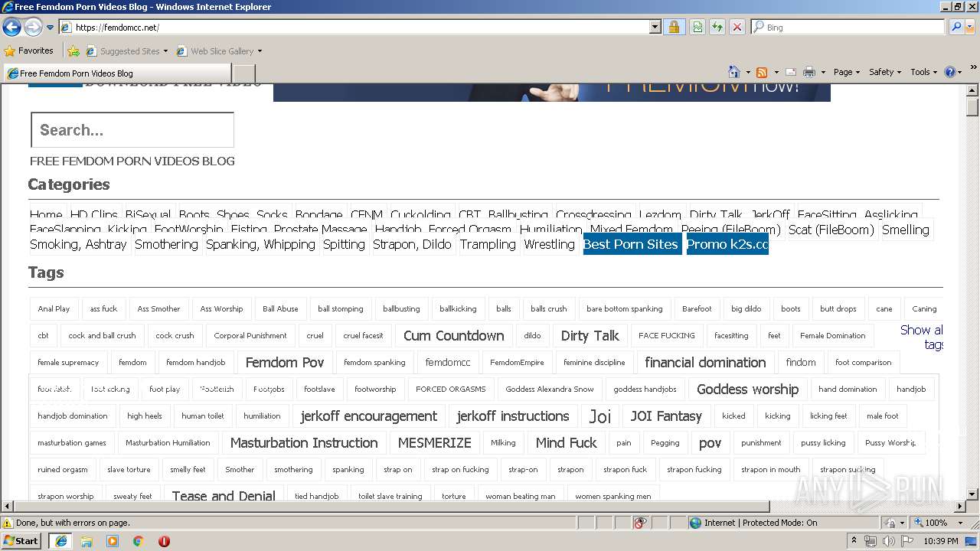The width and height of the screenshot is (980, 551).
Task: Toggle Compatibility View icon
Action: [x=697, y=27]
